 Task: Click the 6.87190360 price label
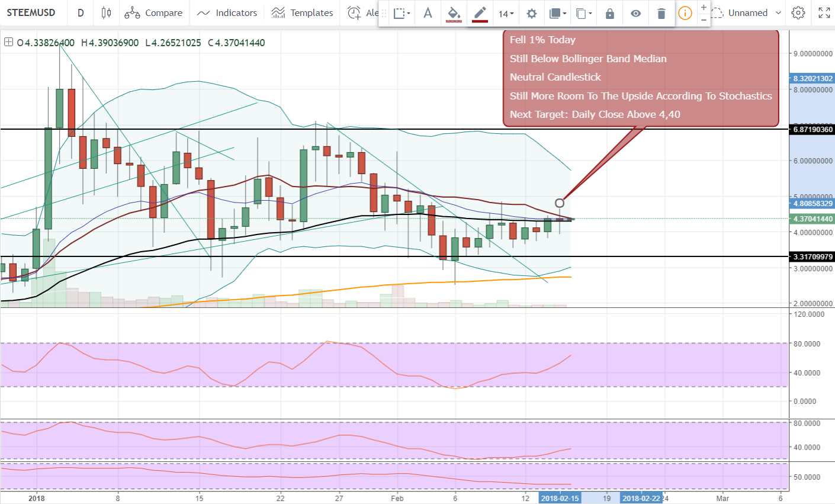point(812,129)
